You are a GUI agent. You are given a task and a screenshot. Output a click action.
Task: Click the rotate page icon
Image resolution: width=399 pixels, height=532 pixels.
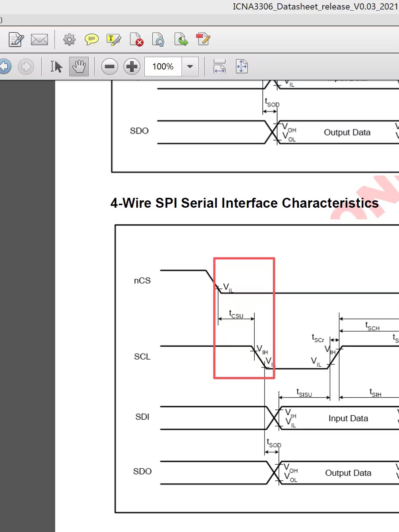point(159,39)
